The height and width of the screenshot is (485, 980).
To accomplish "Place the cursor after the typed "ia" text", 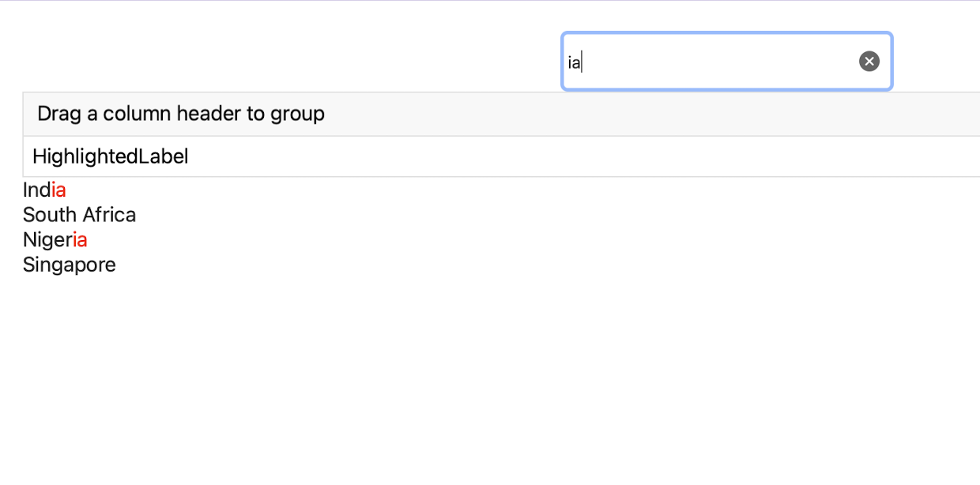I will click(x=582, y=62).
